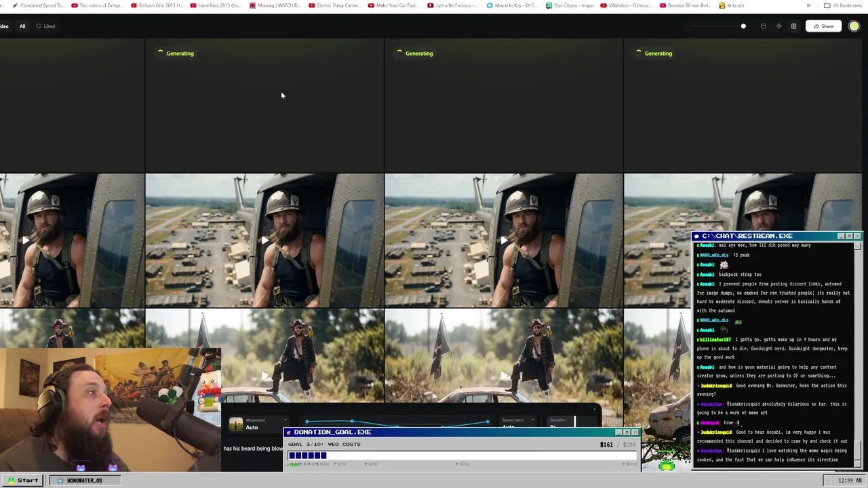This screenshot has width=868, height=488.
Task: Open the right Generating video tile
Action: [x=743, y=105]
